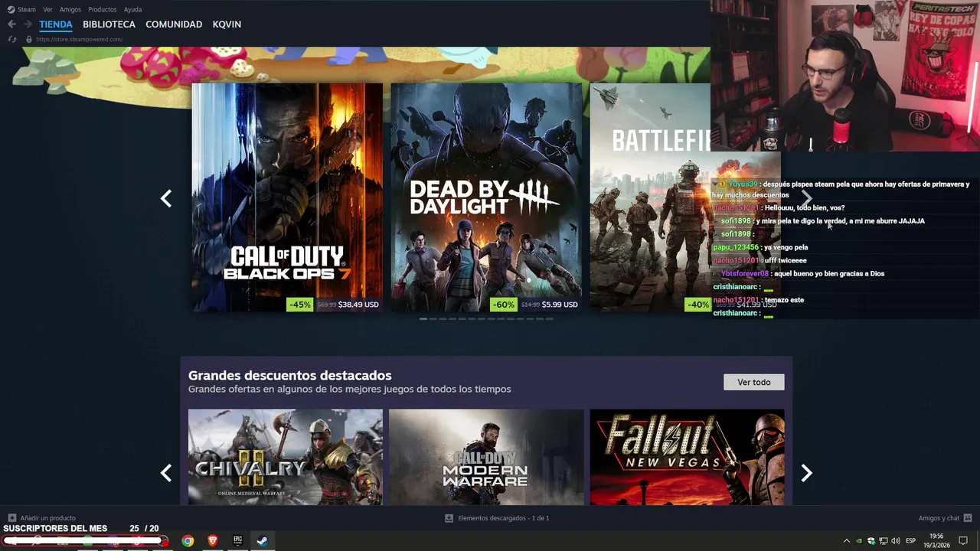Screen dimensions: 980x551
Task: Open the Chivalry II game tile
Action: tap(286, 457)
